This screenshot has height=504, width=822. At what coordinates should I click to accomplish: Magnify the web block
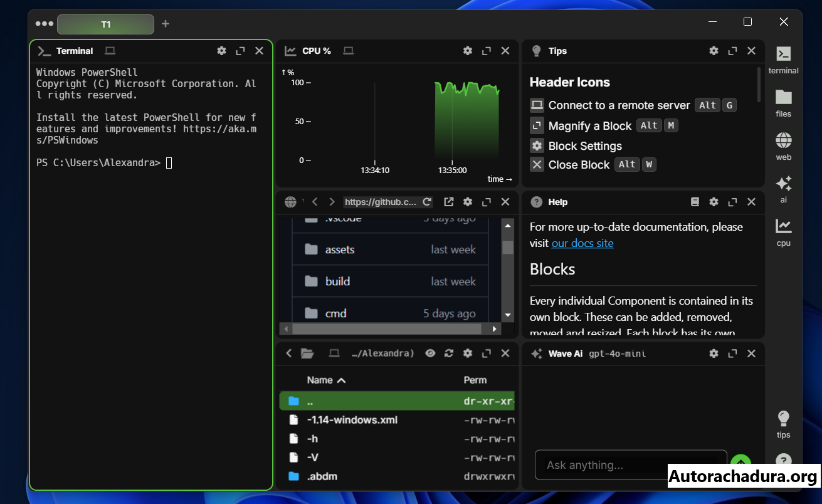[x=487, y=202]
